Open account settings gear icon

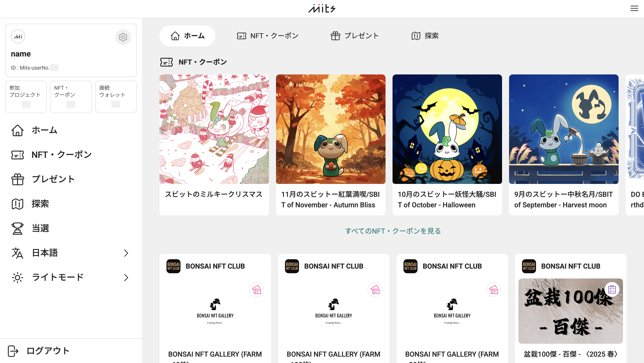(123, 37)
